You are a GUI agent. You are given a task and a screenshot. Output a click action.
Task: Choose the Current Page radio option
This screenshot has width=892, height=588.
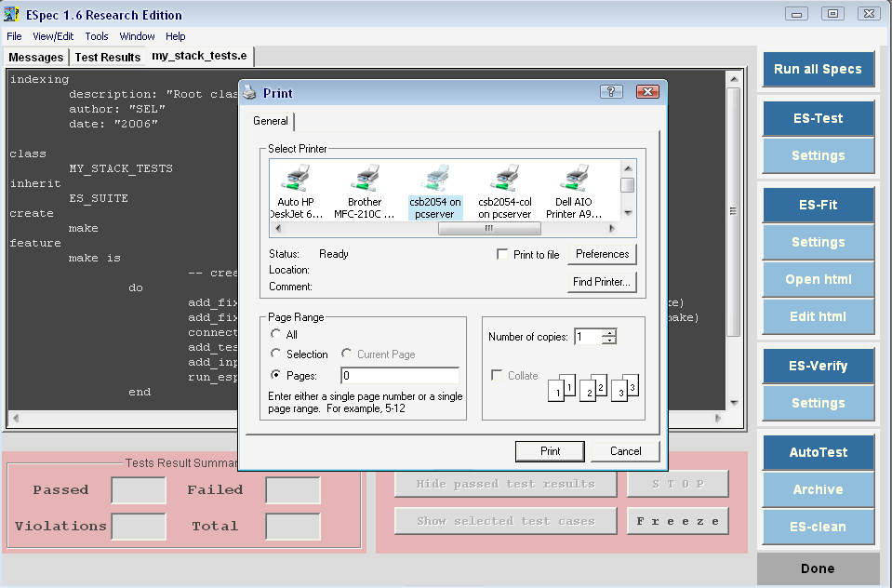click(346, 354)
